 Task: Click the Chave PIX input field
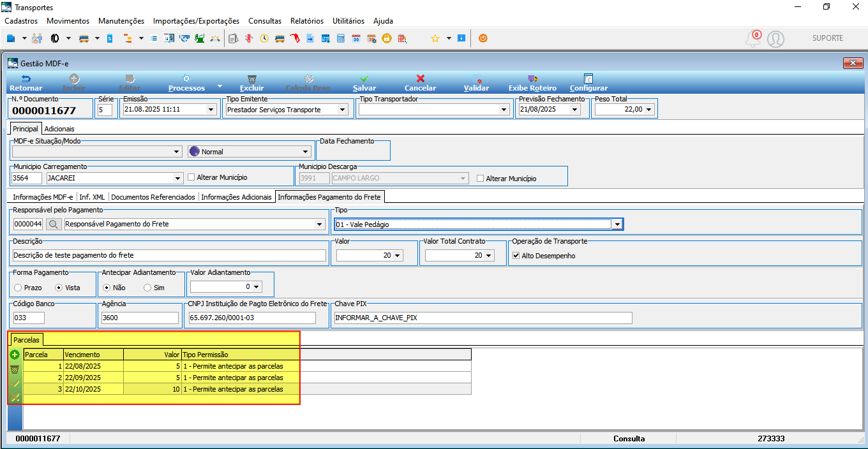click(x=483, y=318)
